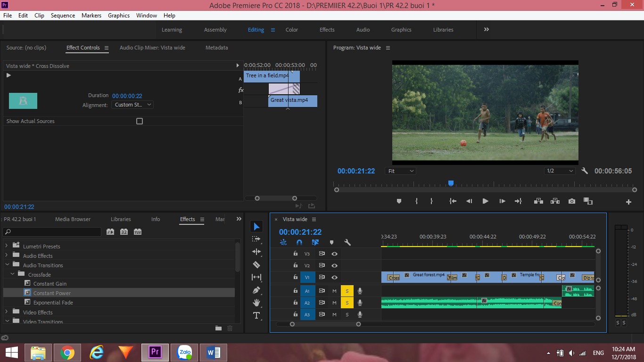Toggle Linked Selection in timeline

315,242
